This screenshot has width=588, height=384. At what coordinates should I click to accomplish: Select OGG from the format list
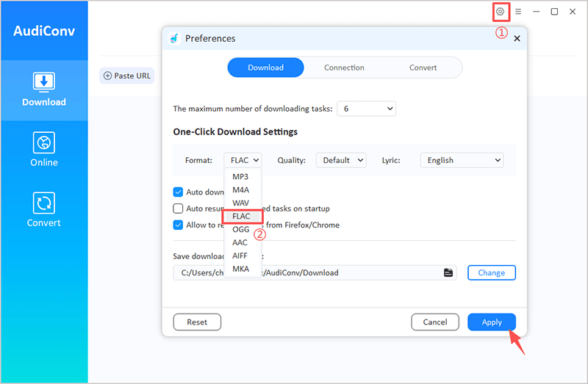pyautogui.click(x=243, y=229)
